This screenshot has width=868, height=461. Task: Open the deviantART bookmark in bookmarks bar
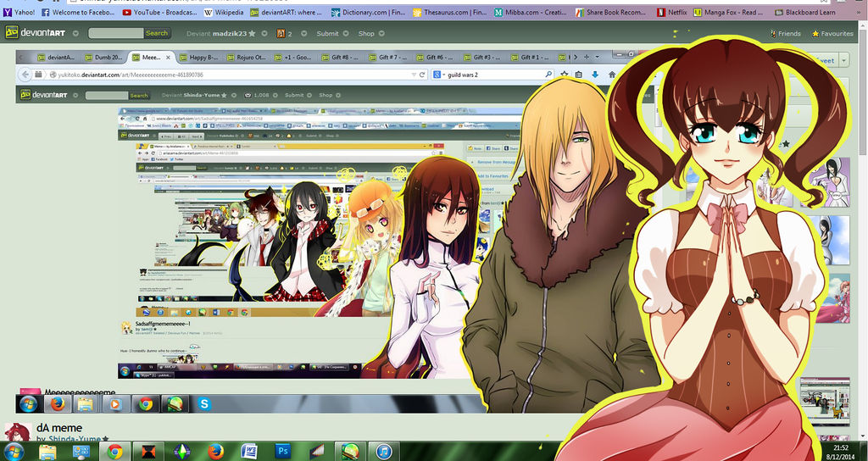(x=286, y=12)
